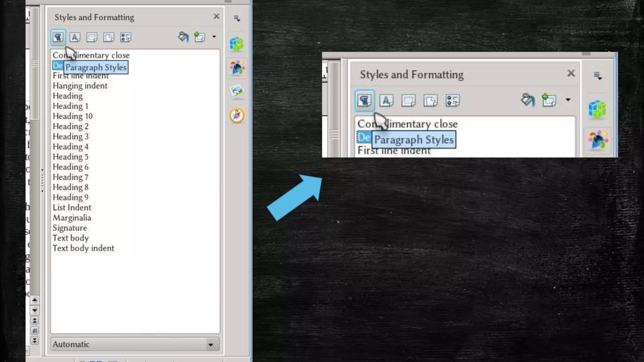The height and width of the screenshot is (362, 644).
Task: Open List Styles in the main sidebar panel
Action: tap(125, 37)
